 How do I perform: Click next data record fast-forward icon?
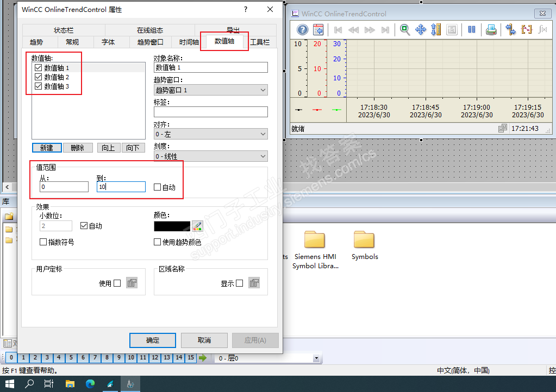[x=370, y=30]
